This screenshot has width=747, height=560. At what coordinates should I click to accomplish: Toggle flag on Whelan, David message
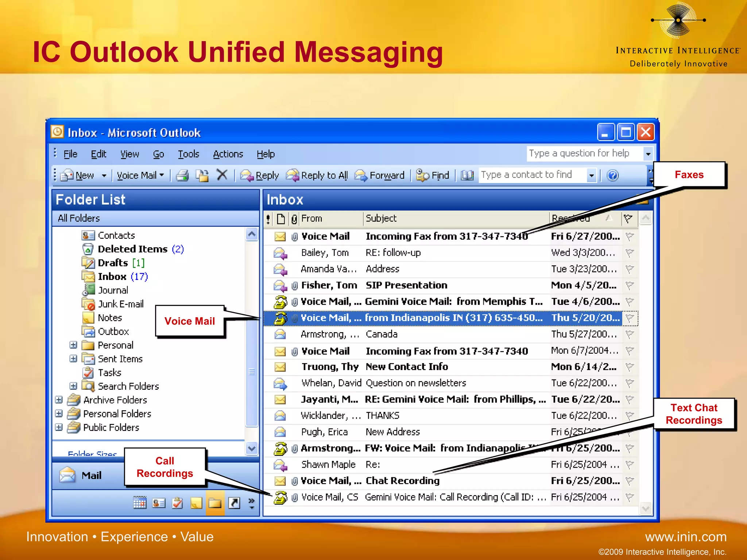[630, 383]
